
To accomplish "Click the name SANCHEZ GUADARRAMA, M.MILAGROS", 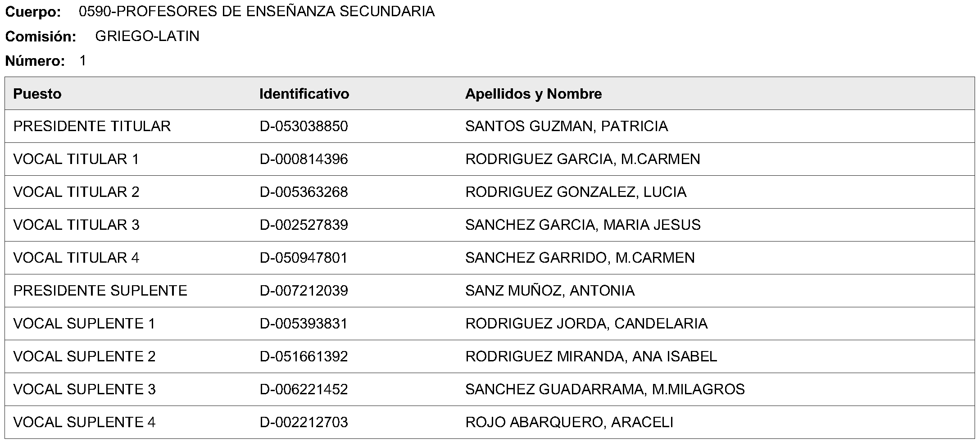I will pos(605,389).
